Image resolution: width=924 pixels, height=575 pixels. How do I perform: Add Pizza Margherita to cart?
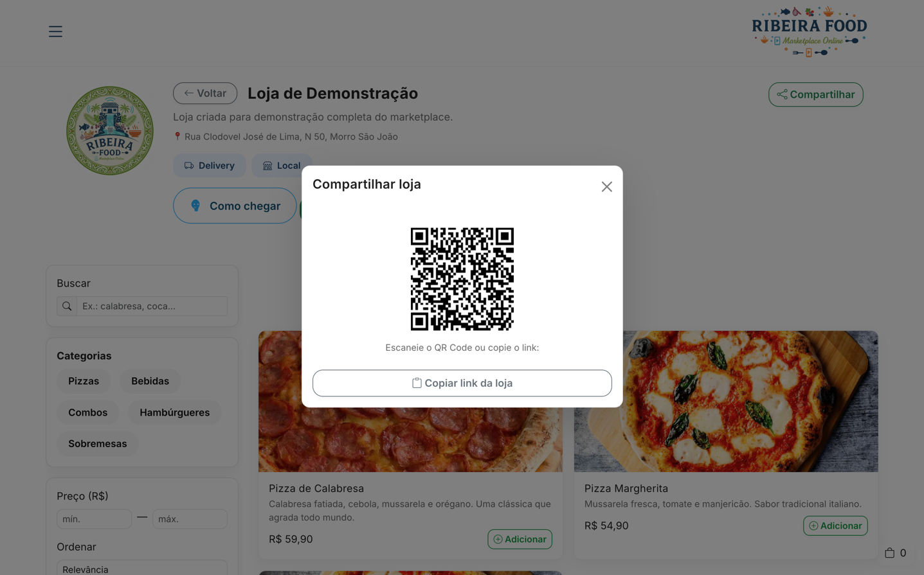pos(835,526)
